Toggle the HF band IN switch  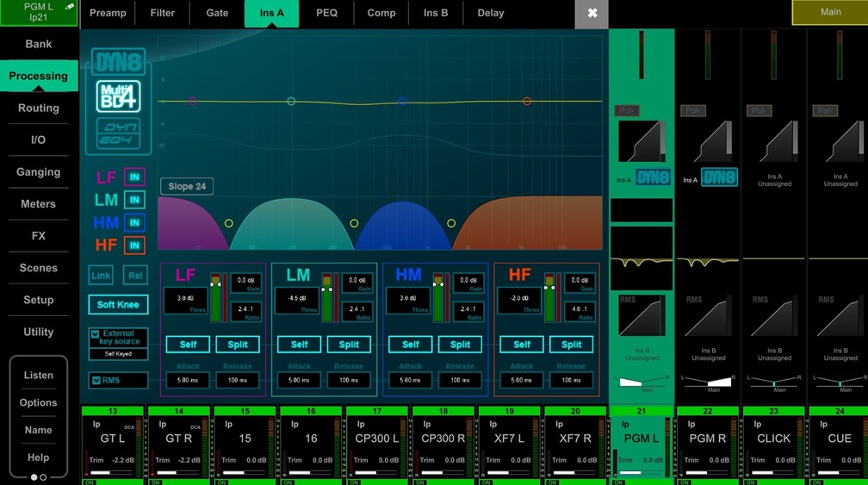point(134,246)
